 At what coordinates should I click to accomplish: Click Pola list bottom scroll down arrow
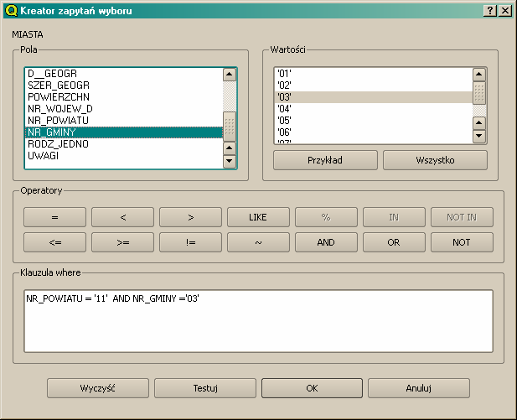click(x=230, y=161)
